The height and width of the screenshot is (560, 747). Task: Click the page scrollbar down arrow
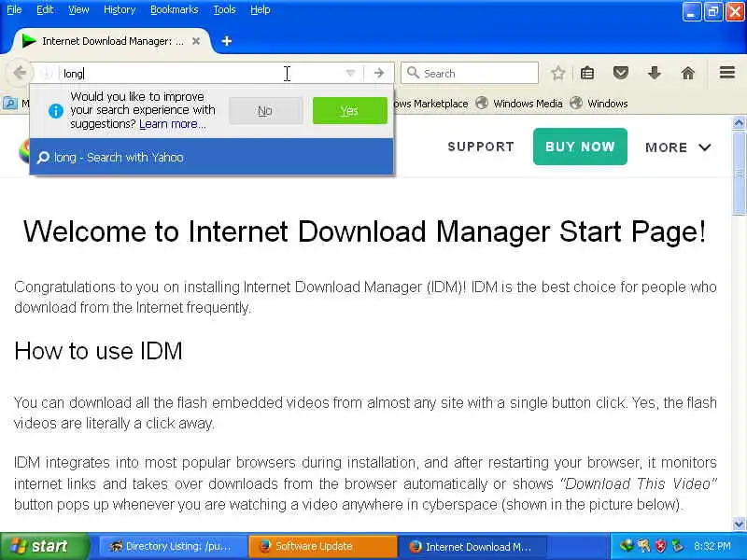739,525
